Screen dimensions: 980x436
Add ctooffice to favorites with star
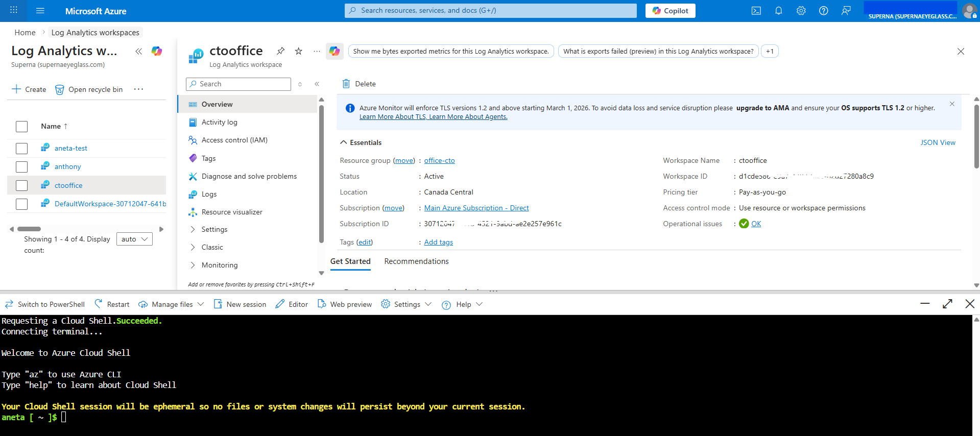[299, 51]
